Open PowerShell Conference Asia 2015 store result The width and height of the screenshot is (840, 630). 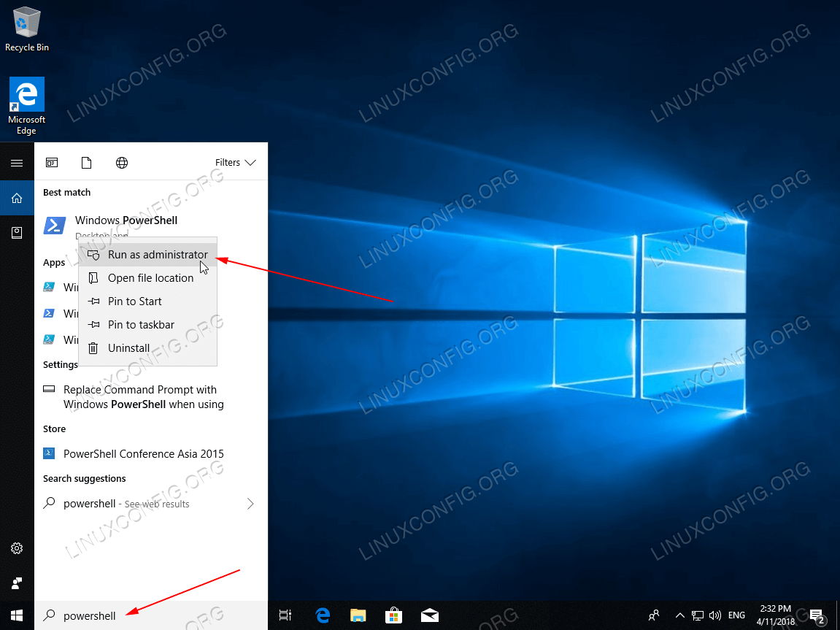150,454
